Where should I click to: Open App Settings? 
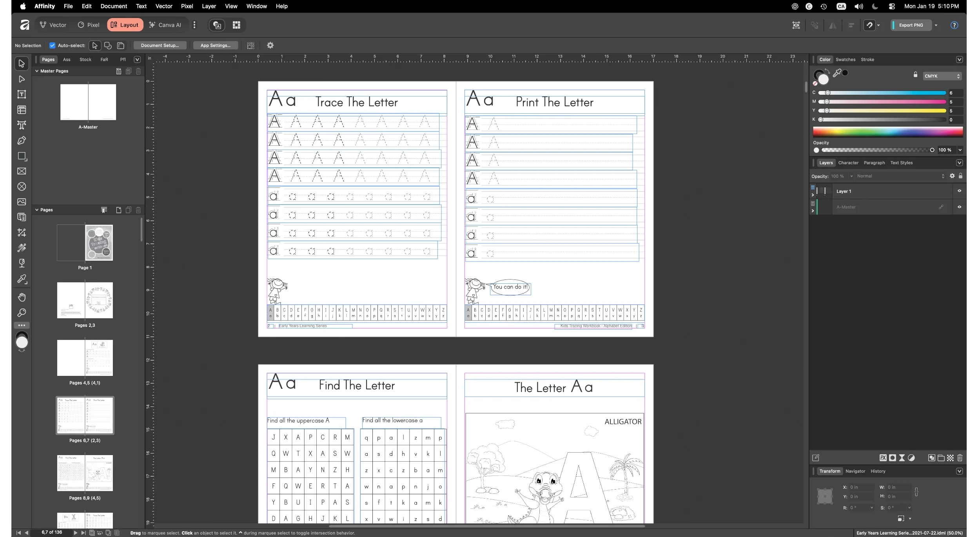[x=215, y=45]
